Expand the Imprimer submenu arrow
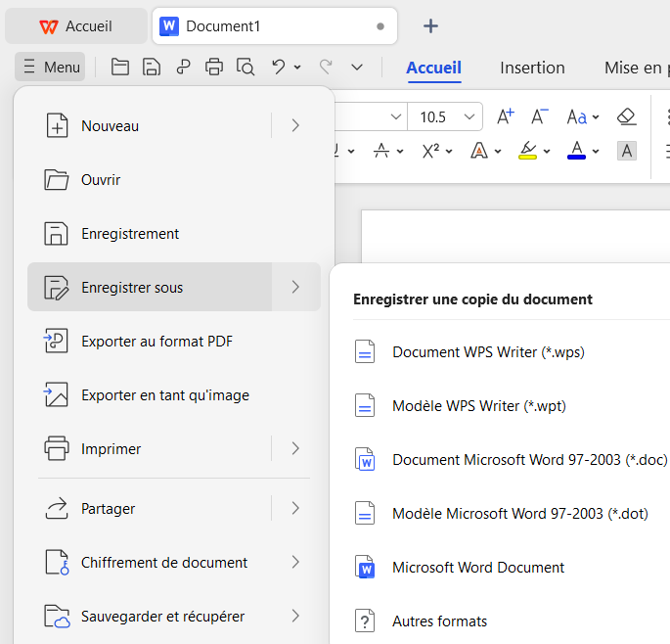The width and height of the screenshot is (670, 644). [295, 449]
